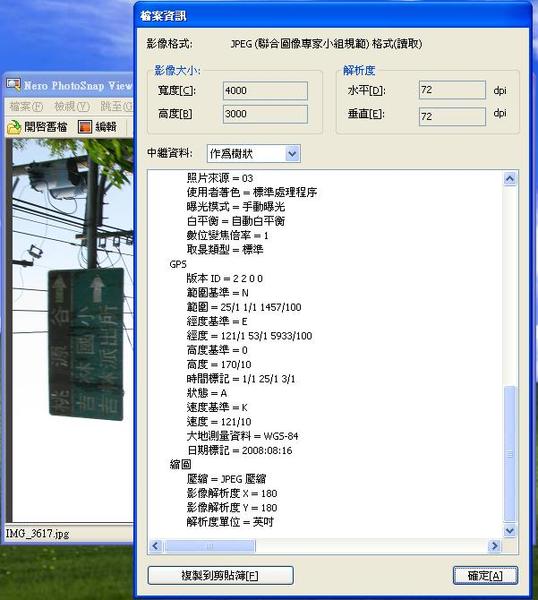Select the 速度基準 = K row
This screenshot has width=538, height=600.
tap(217, 408)
